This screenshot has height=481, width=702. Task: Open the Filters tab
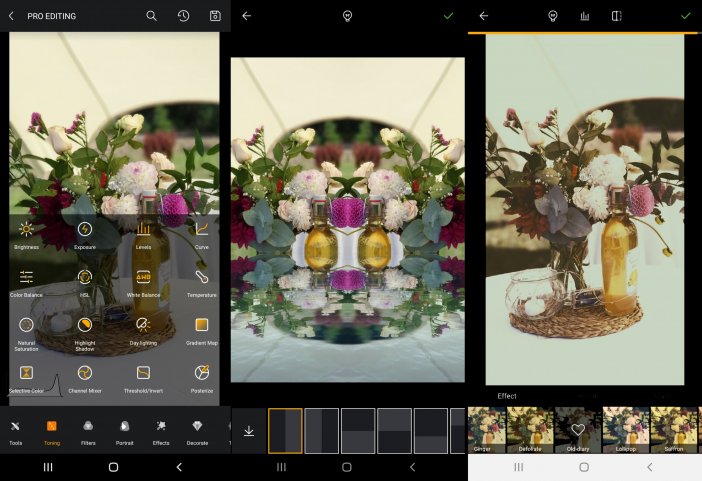click(88, 432)
